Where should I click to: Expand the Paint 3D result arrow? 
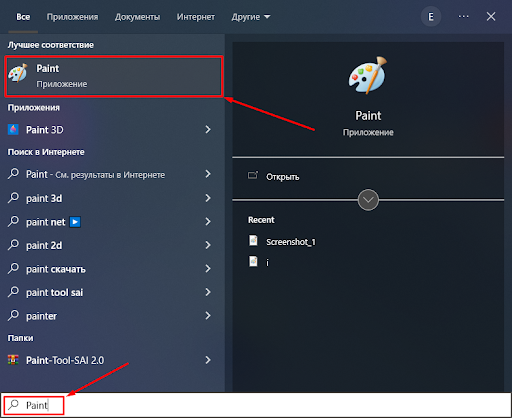coord(208,129)
